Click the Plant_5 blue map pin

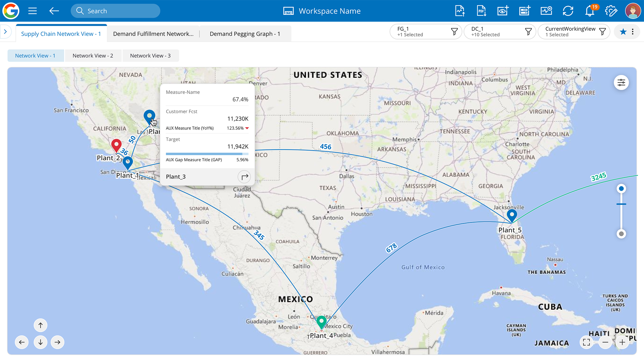click(x=512, y=216)
